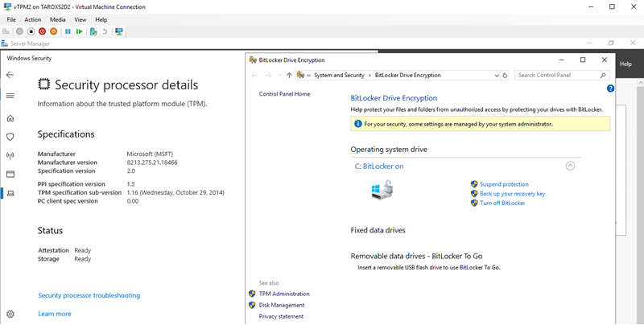Open Virus & threat protection shield icon
644x325 pixels.
(10, 137)
